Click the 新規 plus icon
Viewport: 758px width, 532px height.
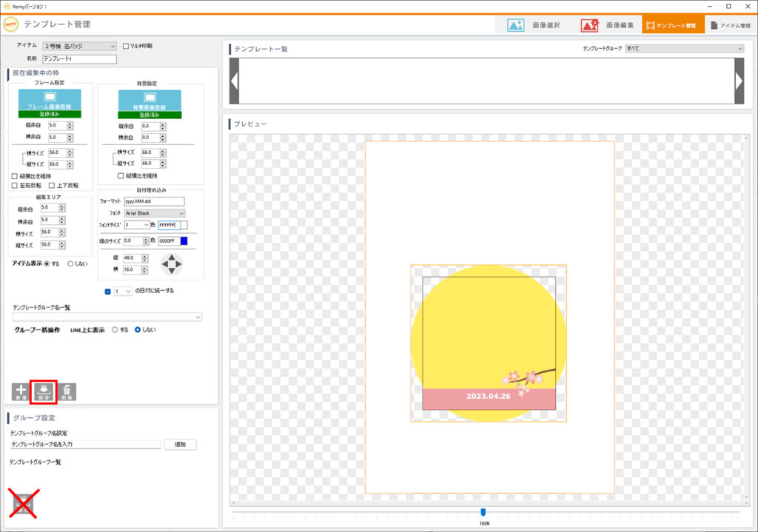[x=20, y=391]
